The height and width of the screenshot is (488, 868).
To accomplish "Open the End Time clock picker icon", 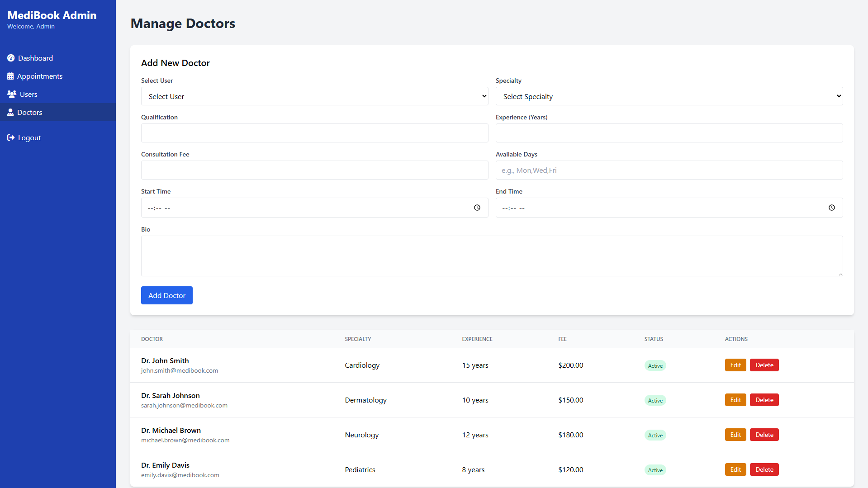I will pos(831,208).
